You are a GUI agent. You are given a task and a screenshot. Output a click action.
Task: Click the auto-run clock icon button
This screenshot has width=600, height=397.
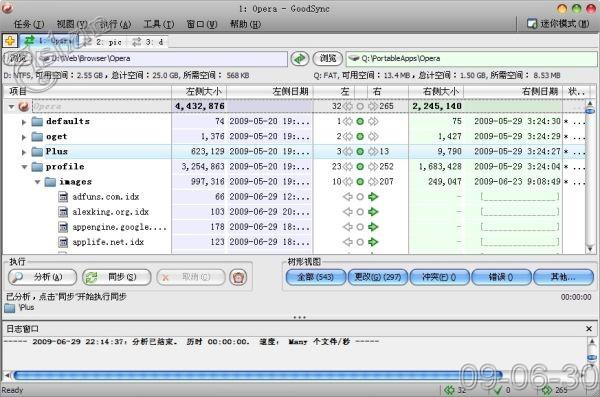[x=238, y=277]
